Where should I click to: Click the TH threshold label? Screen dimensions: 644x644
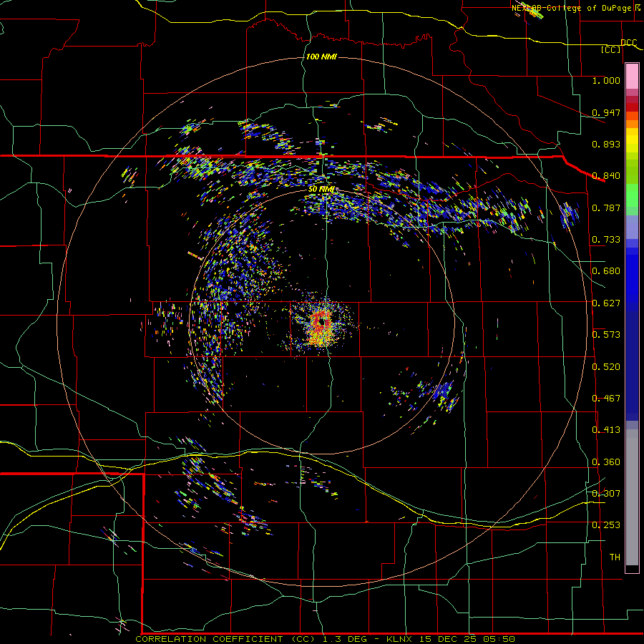click(x=615, y=557)
